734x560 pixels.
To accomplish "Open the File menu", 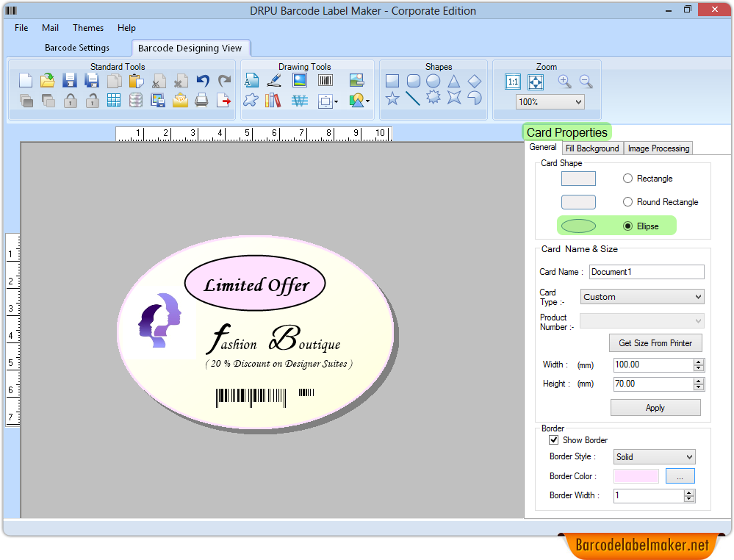I will [x=21, y=28].
